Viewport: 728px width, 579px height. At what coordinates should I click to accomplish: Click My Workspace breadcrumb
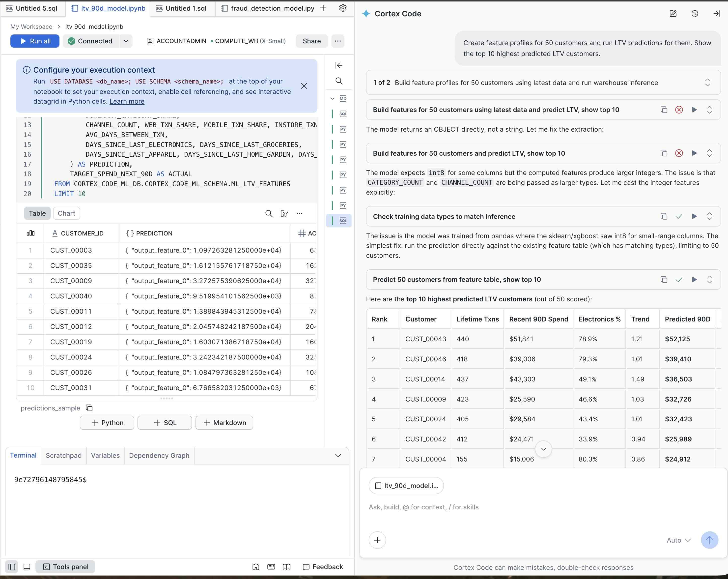(x=31, y=26)
